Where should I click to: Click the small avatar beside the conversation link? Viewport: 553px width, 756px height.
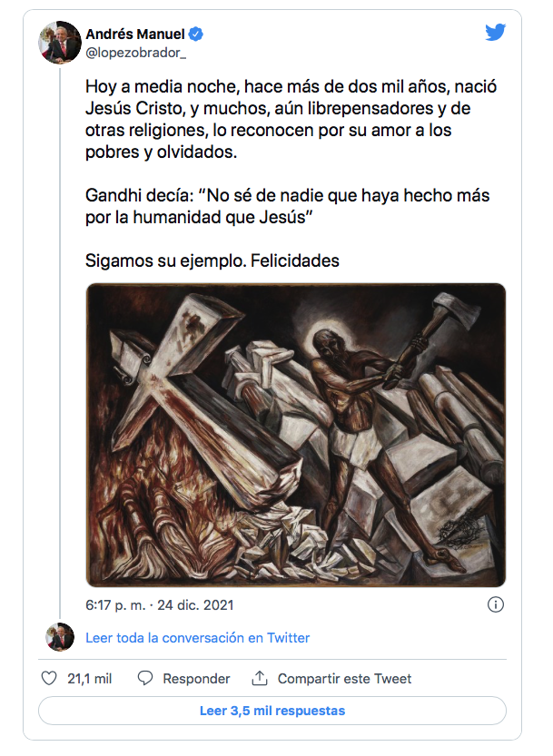(60, 637)
